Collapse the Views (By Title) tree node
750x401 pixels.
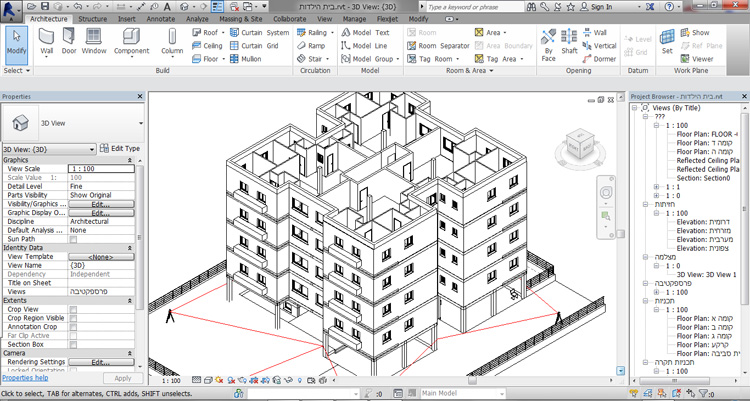click(x=634, y=108)
